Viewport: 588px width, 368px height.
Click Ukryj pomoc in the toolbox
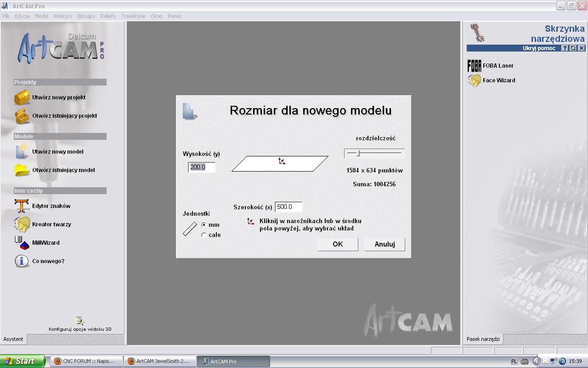(x=539, y=48)
